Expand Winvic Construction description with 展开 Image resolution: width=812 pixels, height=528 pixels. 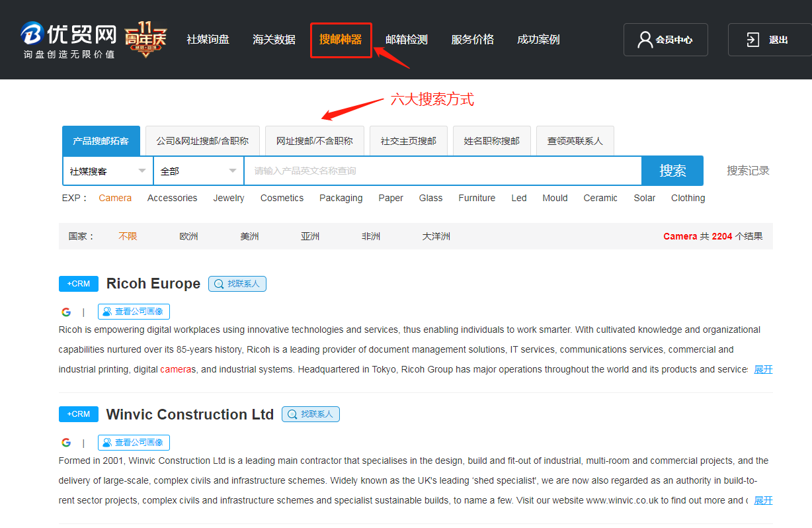[763, 500]
